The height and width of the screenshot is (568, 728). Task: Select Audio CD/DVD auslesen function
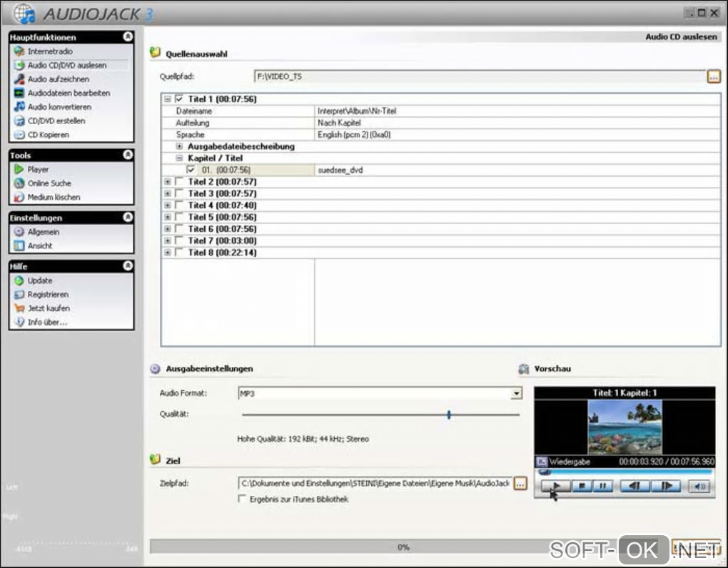(67, 66)
